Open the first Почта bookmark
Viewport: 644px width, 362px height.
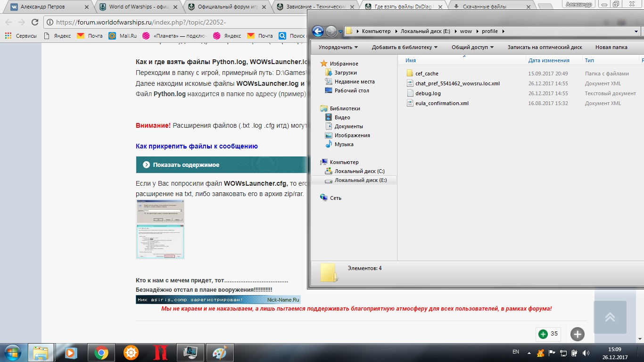tap(90, 36)
